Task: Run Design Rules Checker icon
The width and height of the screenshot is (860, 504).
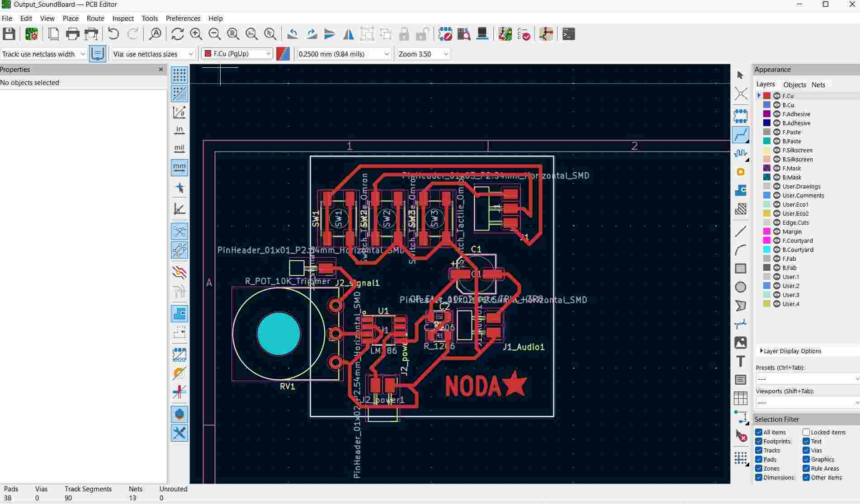Action: pos(524,34)
